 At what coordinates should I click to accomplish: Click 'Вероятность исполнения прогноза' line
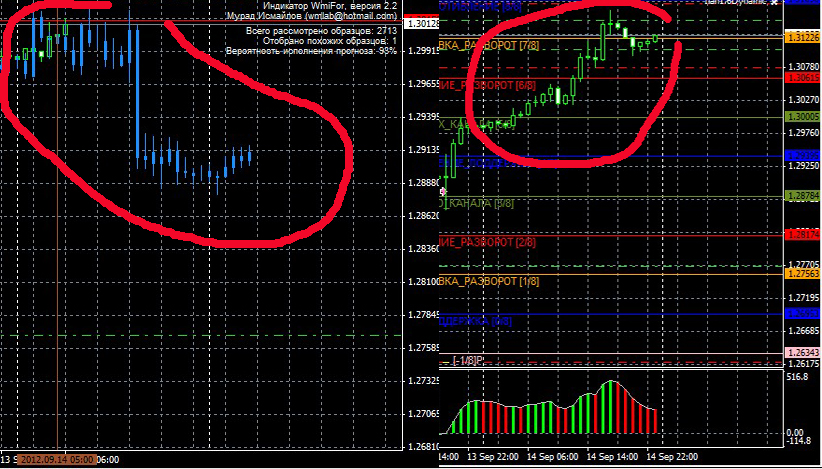(x=311, y=51)
